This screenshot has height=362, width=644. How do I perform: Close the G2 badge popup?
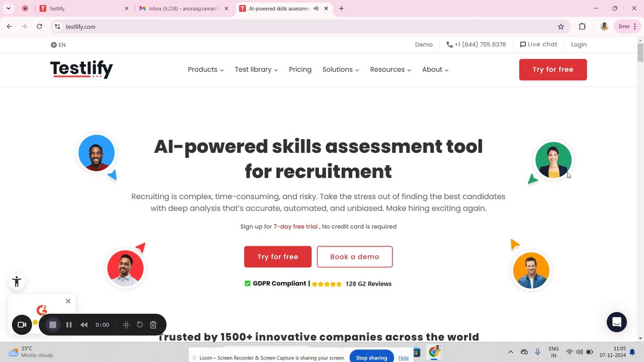(68, 301)
